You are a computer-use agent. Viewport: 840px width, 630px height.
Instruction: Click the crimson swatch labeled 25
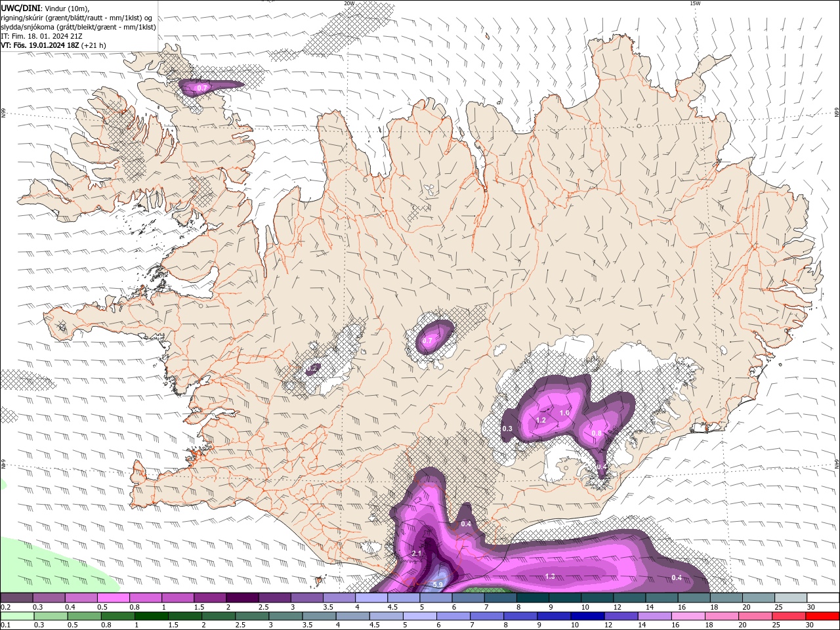click(789, 616)
